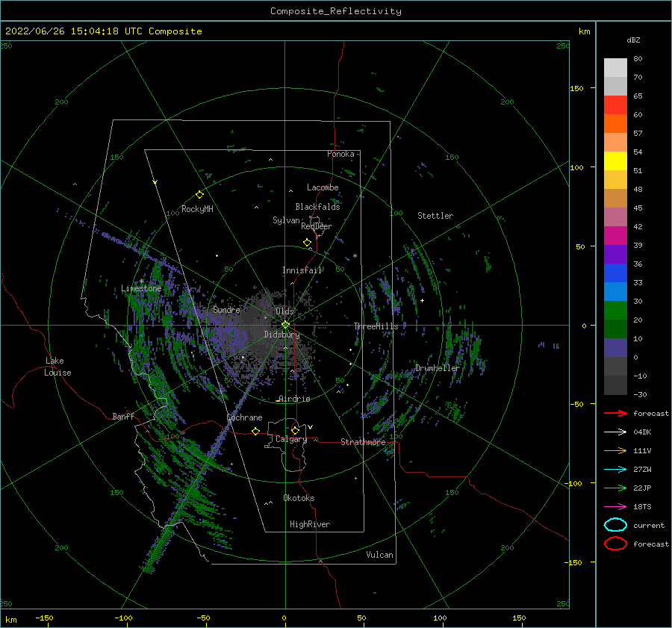Click the Olds town label
Image resolution: width=672 pixels, height=628 pixels.
[x=284, y=311]
